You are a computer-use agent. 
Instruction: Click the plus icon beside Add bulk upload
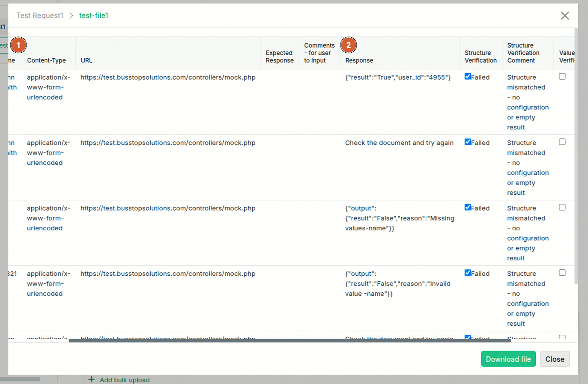pyautogui.click(x=91, y=380)
